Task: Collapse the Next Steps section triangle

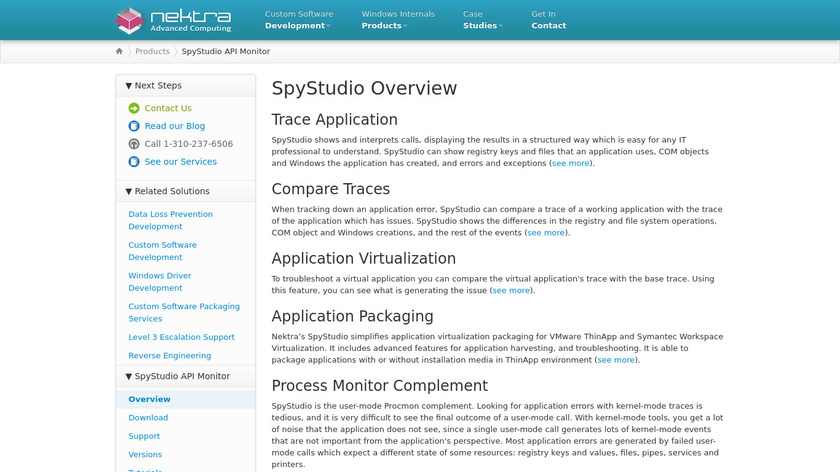Action: click(x=129, y=86)
